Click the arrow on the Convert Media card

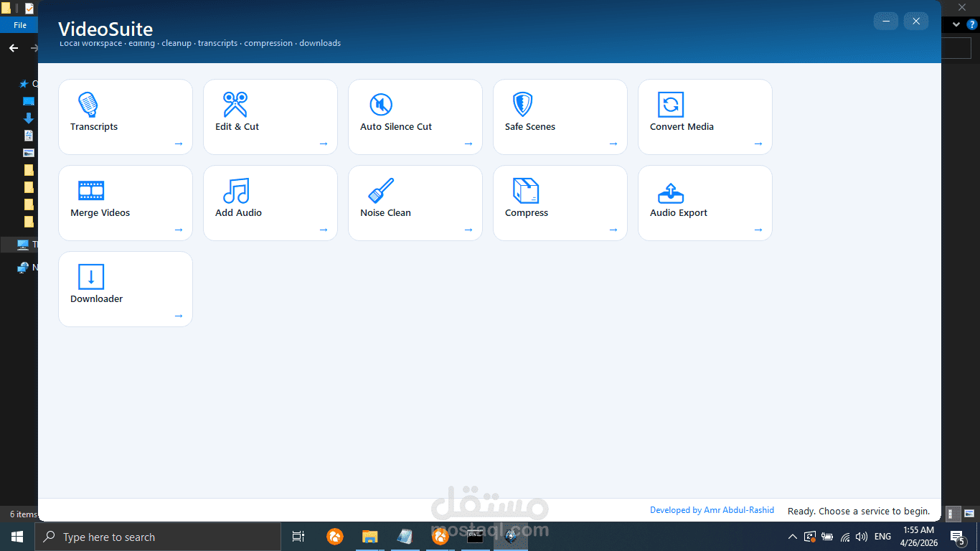[x=758, y=143]
